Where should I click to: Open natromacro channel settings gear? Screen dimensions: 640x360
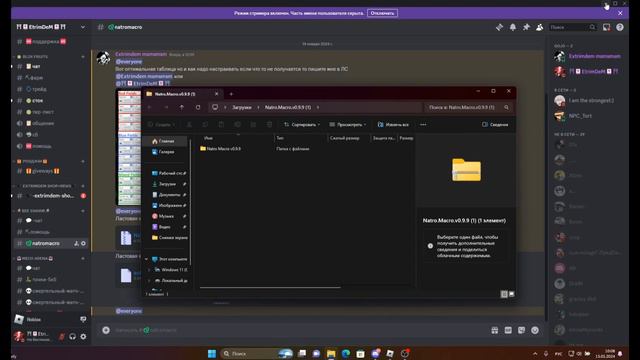83,243
